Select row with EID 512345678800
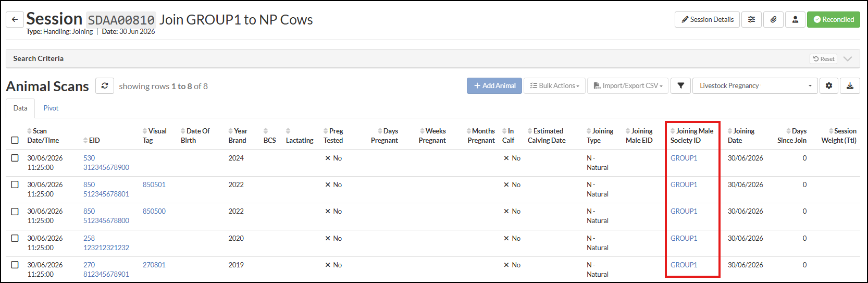 pos(15,211)
